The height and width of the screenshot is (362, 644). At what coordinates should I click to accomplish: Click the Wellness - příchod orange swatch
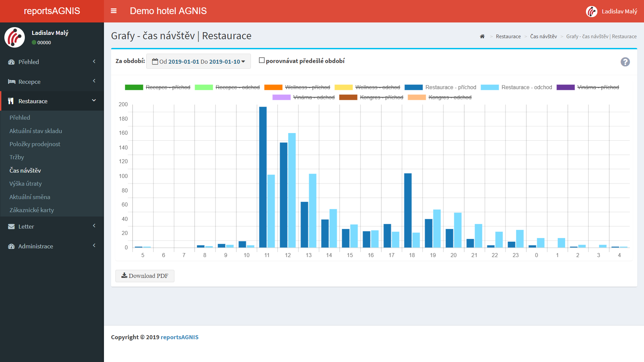coord(273,87)
